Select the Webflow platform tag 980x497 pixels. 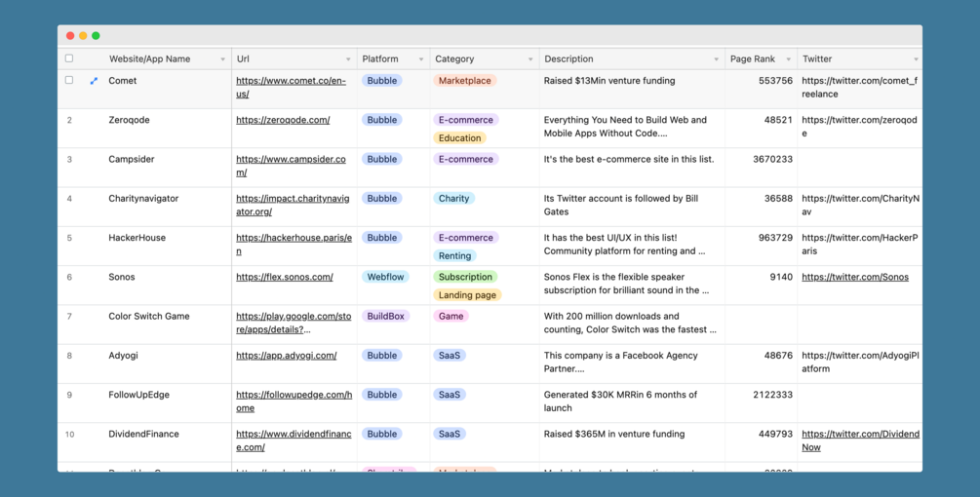[385, 277]
